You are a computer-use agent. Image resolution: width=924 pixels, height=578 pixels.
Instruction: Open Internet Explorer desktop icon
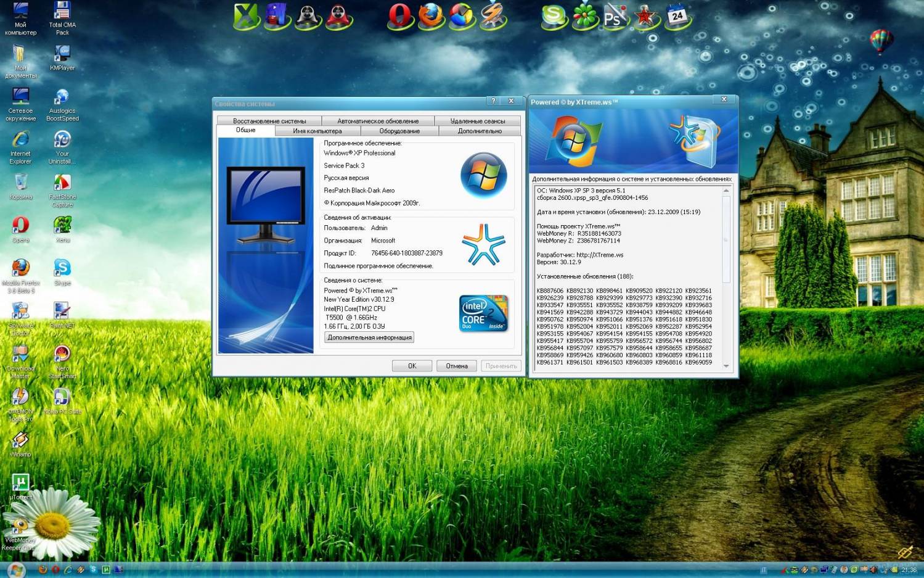20,147
